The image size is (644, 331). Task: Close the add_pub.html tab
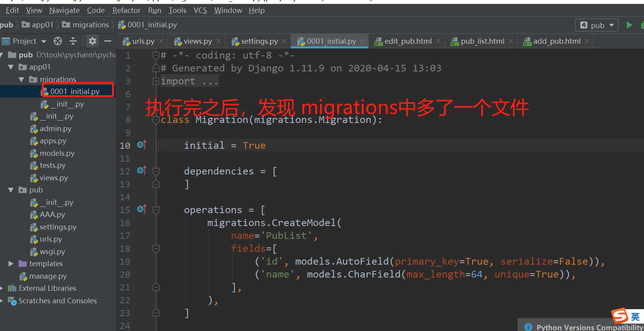587,41
